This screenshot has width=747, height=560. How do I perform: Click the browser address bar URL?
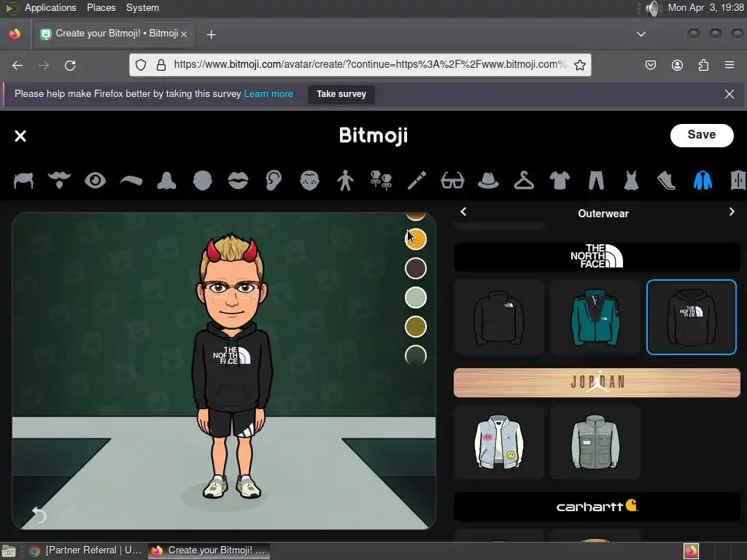tap(370, 64)
